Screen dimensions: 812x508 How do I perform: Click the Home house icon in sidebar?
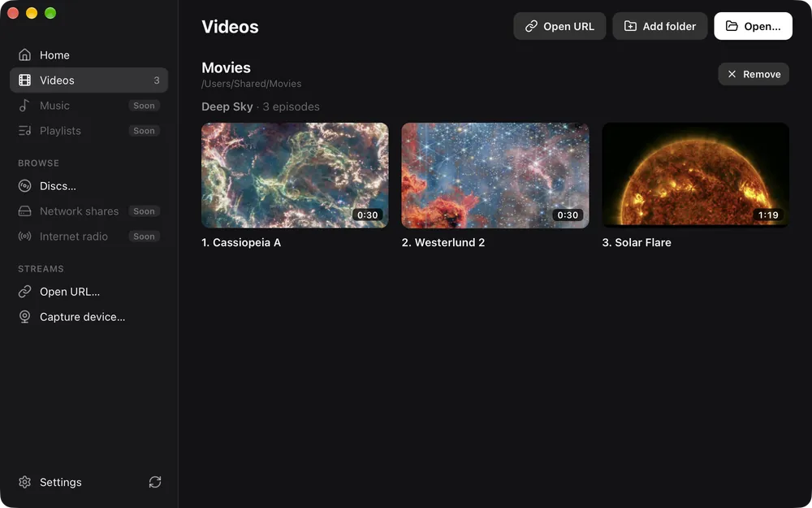pyautogui.click(x=24, y=55)
